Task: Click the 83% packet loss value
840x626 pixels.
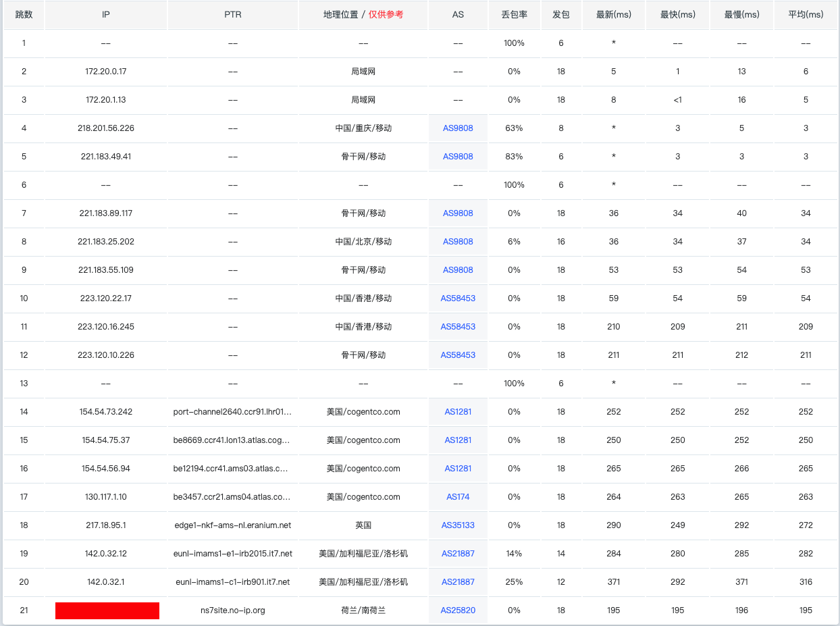Action: 515,157
